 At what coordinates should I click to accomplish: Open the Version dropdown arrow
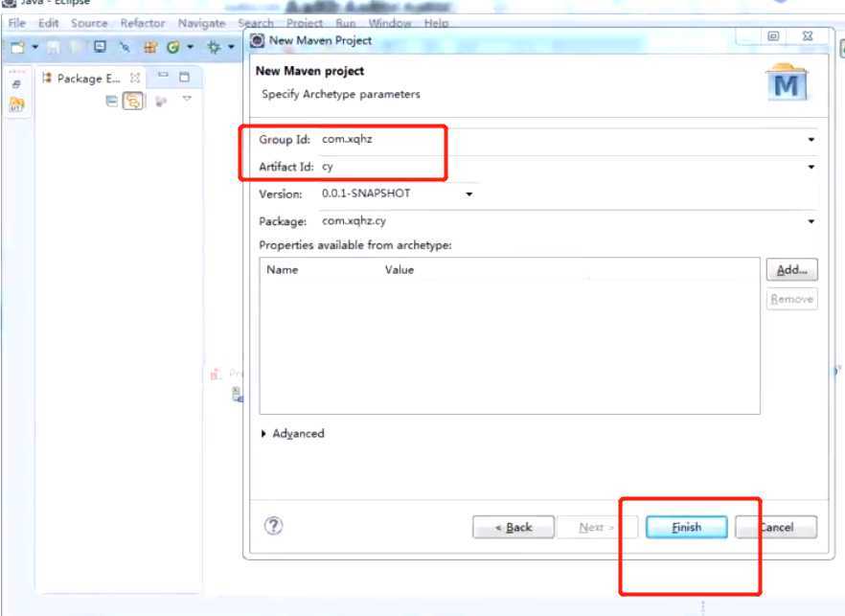(469, 194)
